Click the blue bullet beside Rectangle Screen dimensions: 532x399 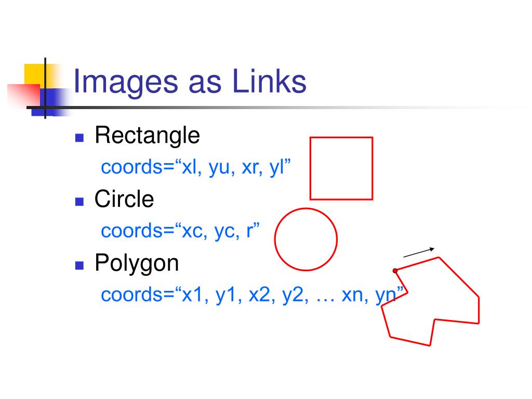(79, 137)
